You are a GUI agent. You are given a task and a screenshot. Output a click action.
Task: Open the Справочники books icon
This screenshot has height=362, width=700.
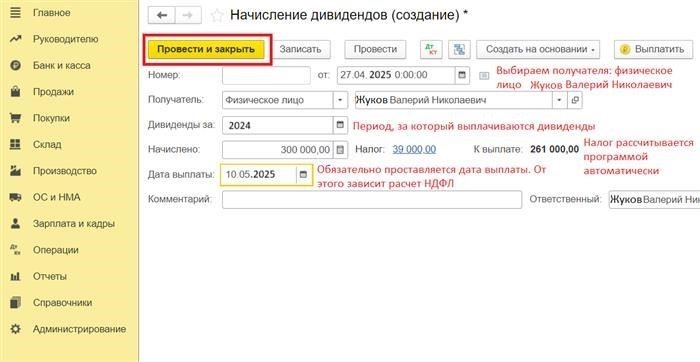pos(16,303)
